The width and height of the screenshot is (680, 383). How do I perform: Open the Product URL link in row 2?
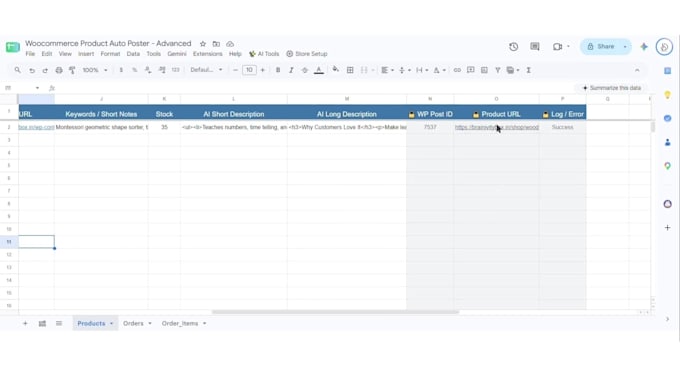point(497,127)
